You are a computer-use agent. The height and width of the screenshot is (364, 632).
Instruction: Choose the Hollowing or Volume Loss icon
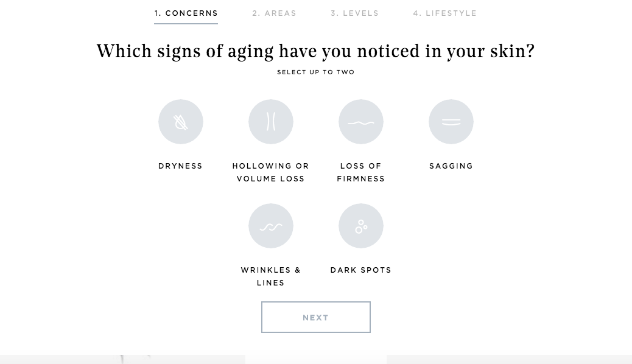coord(271,122)
